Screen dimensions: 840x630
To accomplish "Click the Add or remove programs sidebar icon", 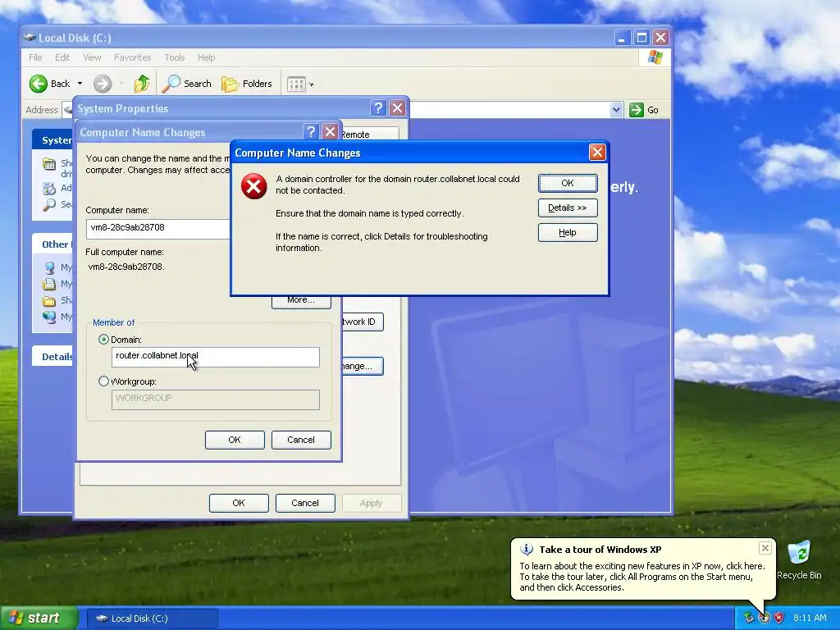I will 49,188.
